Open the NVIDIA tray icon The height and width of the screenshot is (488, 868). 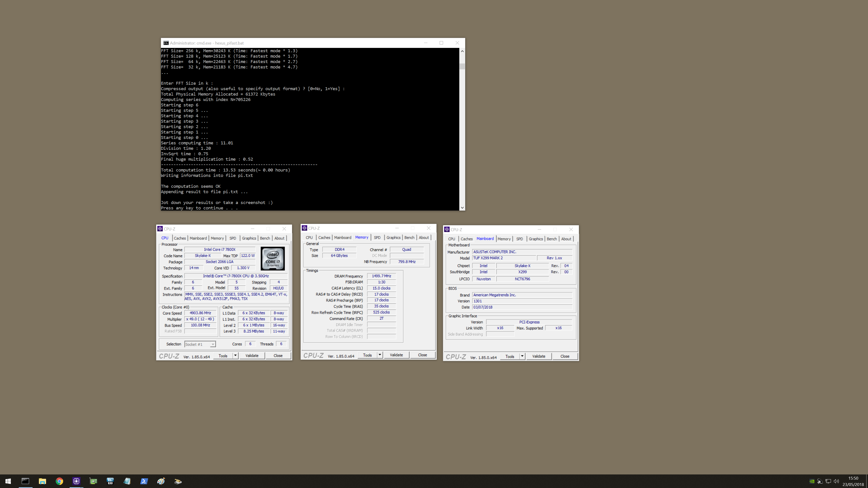[812, 481]
